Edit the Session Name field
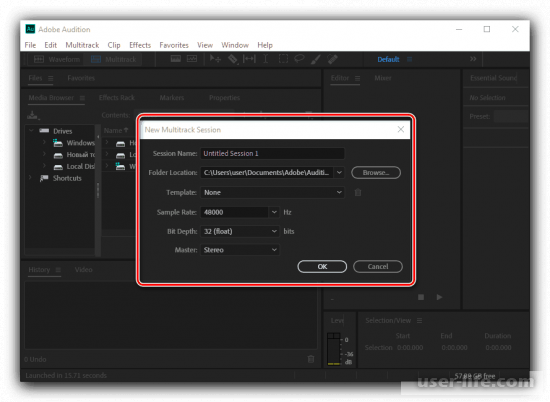The height and width of the screenshot is (402, 550). (x=272, y=153)
